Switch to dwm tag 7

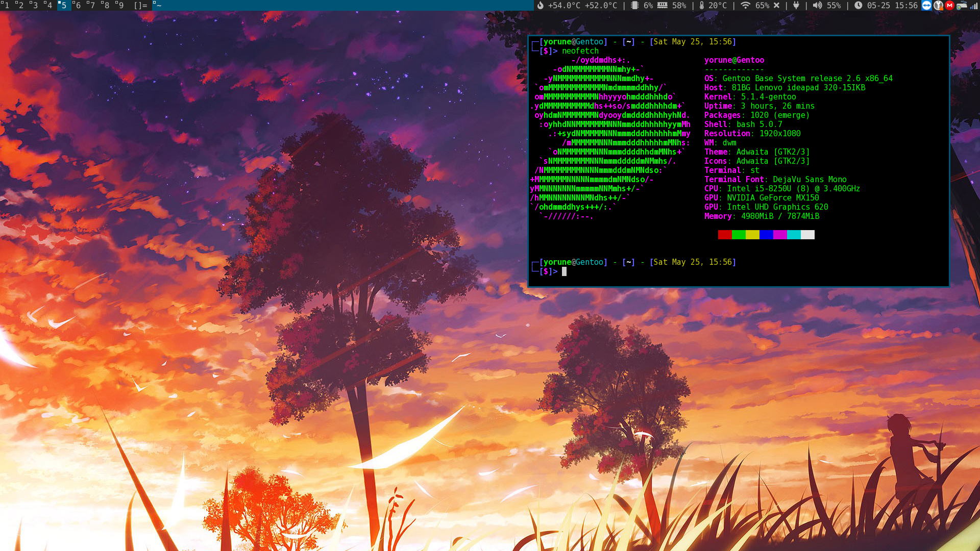[92, 6]
